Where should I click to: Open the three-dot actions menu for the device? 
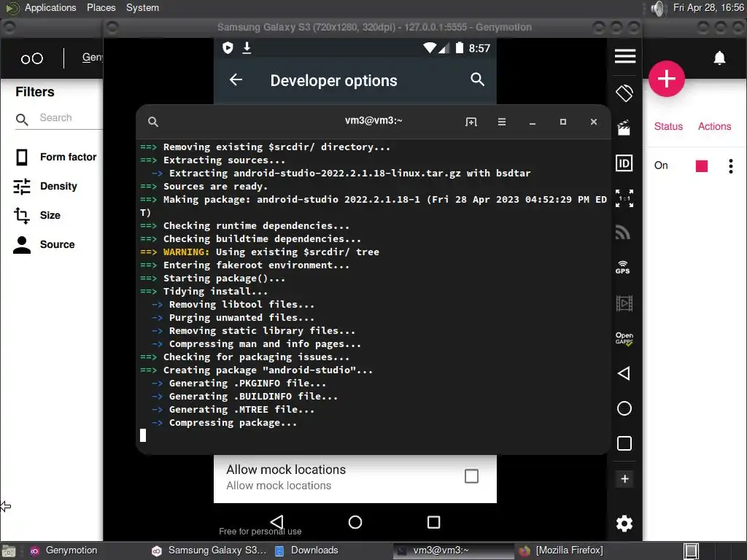(731, 166)
